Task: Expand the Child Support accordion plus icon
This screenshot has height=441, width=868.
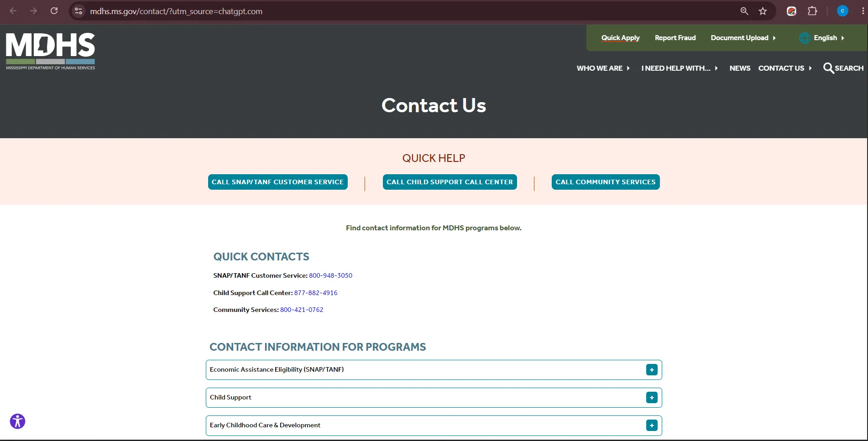Action: pyautogui.click(x=652, y=398)
